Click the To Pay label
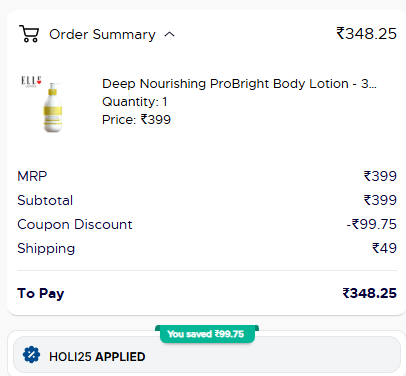This screenshot has width=406, height=376. (41, 294)
